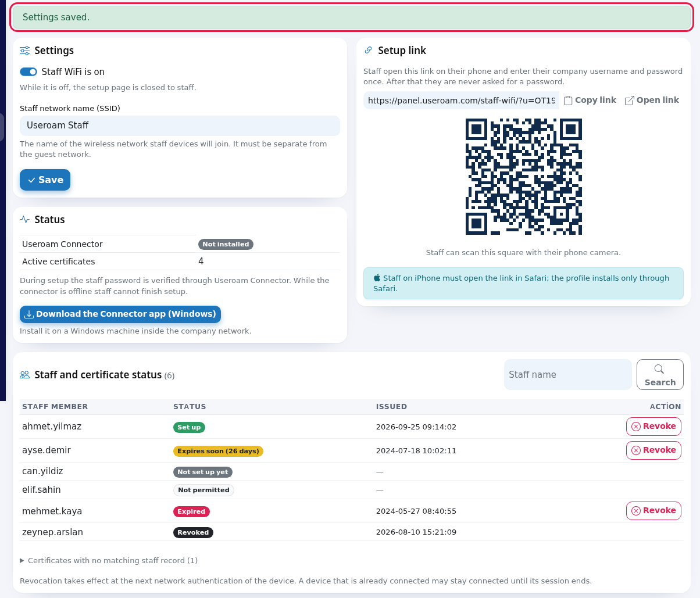Click the STATUS column header
Viewport: 700px width, 598px height.
coord(190,407)
